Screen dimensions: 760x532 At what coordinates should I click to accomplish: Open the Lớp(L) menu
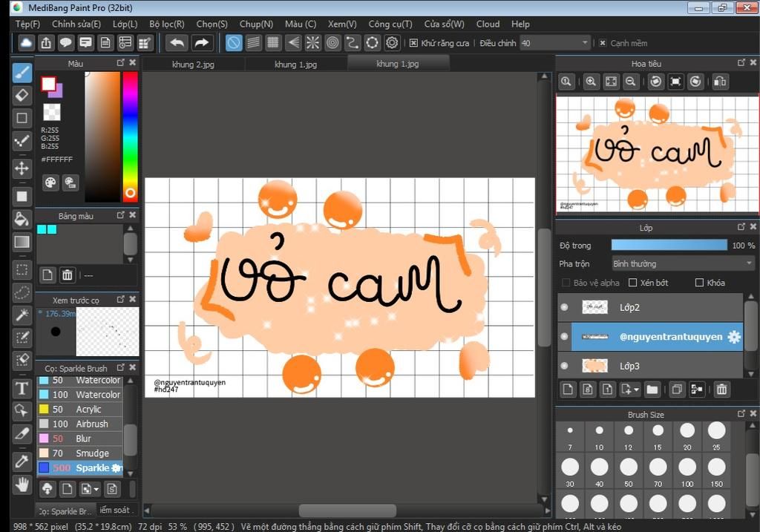tap(125, 24)
